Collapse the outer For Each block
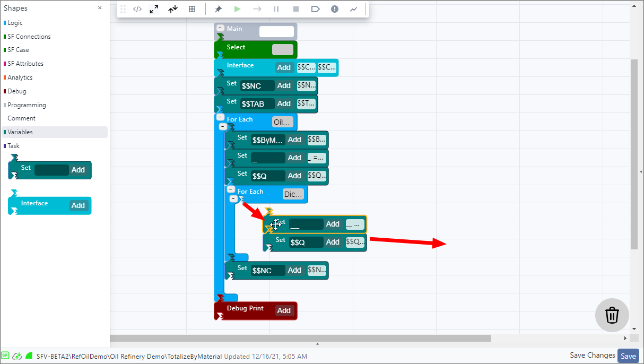Viewport: 644px width, 364px height. [220, 117]
